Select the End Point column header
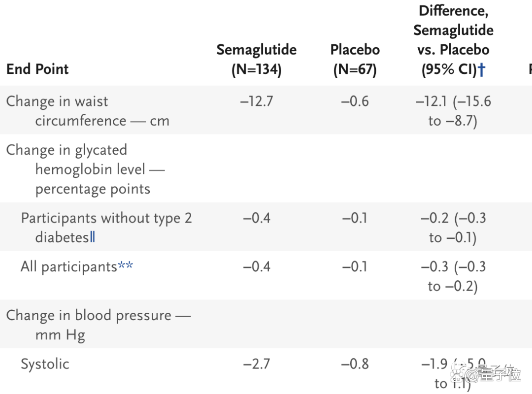Viewport: 532px width, 394px height. [37, 69]
